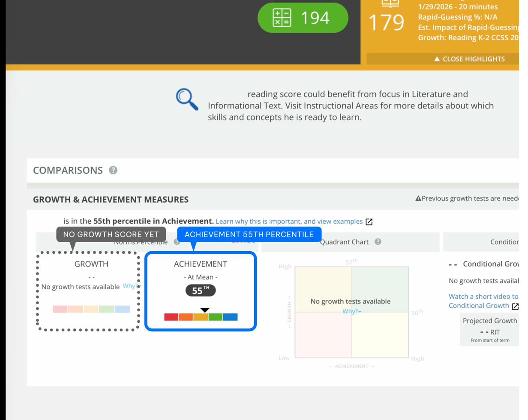This screenshot has height=420, width=528.
Task: Click external link icon after 'view examples'
Action: tap(369, 222)
